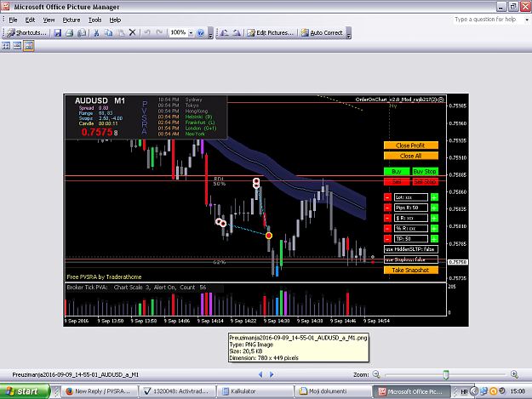The height and width of the screenshot is (399, 532).
Task: Select the Single Picture view icon
Action: (28, 46)
